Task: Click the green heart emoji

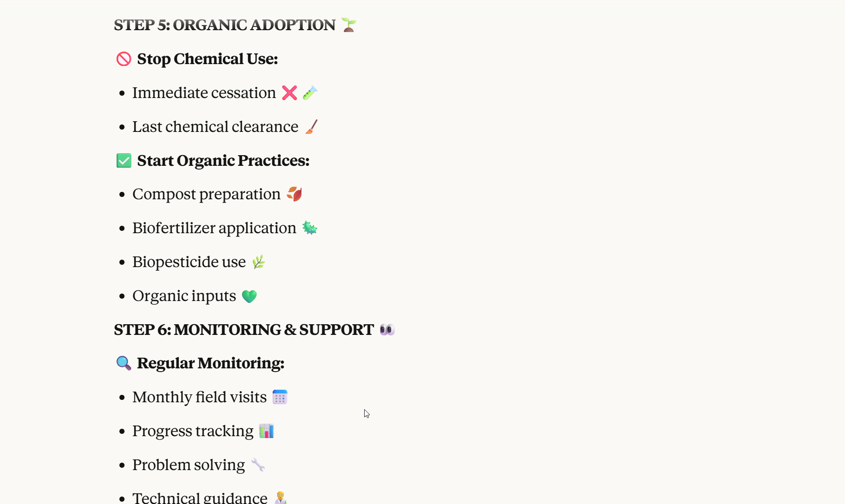Action: tap(249, 296)
